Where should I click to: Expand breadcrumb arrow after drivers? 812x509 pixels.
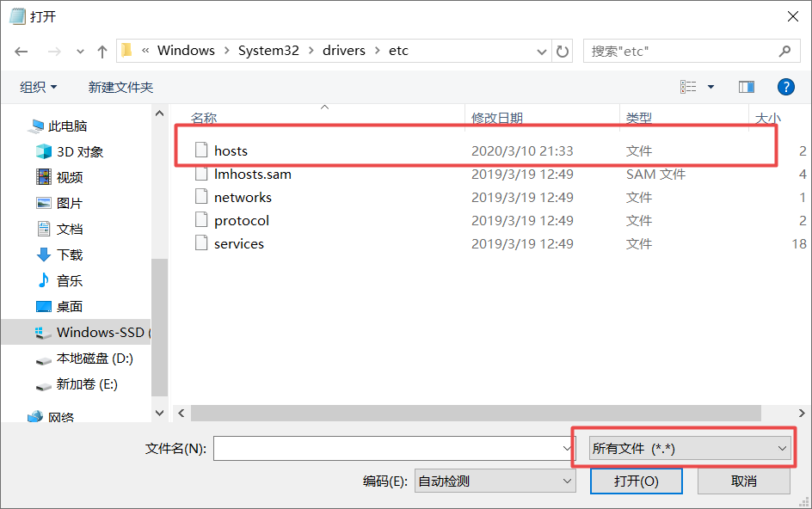(378, 50)
